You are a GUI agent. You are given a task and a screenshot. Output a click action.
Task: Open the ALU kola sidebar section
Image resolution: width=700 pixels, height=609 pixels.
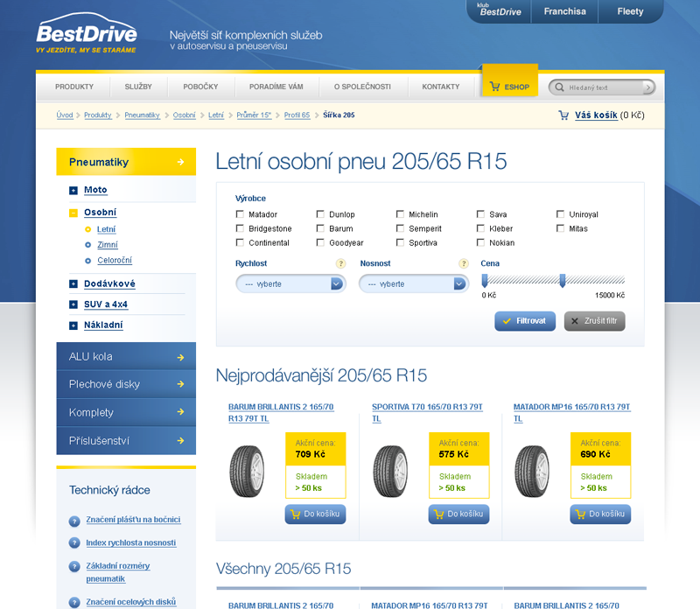(x=126, y=356)
